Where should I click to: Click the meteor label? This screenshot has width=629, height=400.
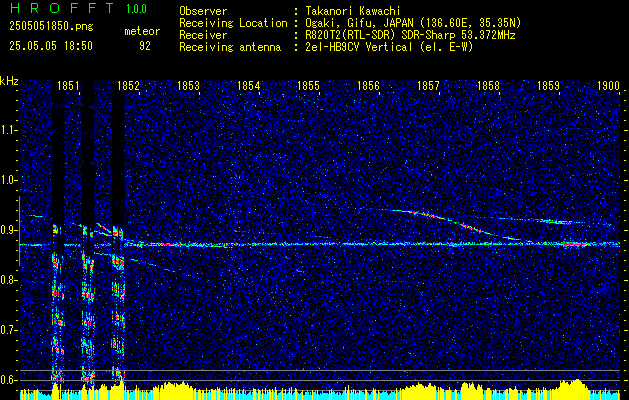tap(142, 31)
